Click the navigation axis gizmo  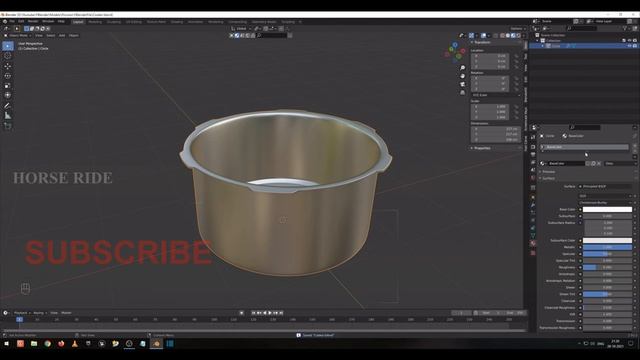pos(455,52)
